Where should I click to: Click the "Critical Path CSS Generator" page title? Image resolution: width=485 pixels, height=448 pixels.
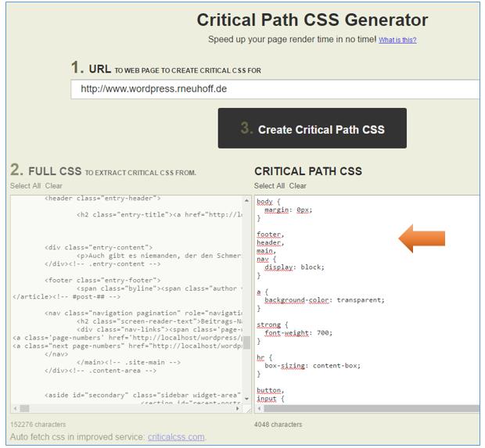point(312,20)
